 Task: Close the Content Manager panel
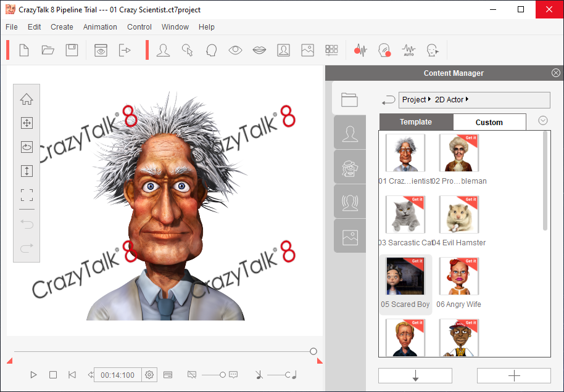click(556, 73)
